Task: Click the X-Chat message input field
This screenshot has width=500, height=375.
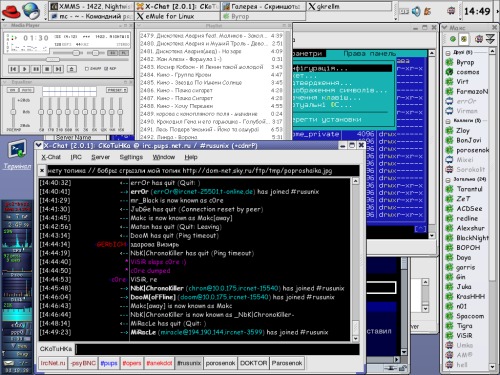Action: tap(217, 349)
